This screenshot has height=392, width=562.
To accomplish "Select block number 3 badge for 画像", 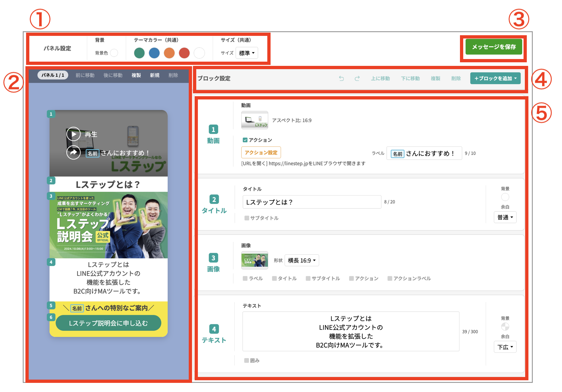I will (x=214, y=258).
